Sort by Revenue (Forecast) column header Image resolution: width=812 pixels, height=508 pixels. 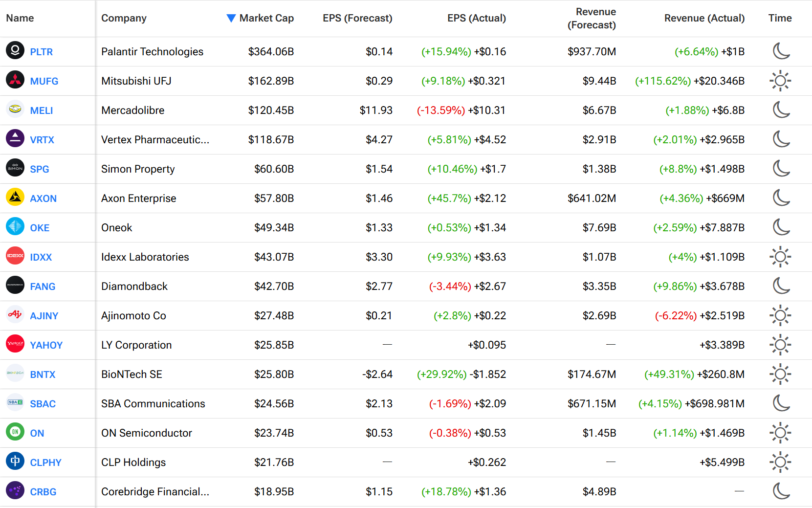[592, 18]
